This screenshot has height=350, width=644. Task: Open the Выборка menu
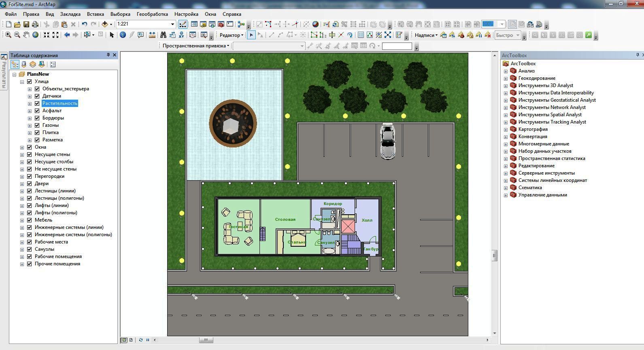[120, 14]
